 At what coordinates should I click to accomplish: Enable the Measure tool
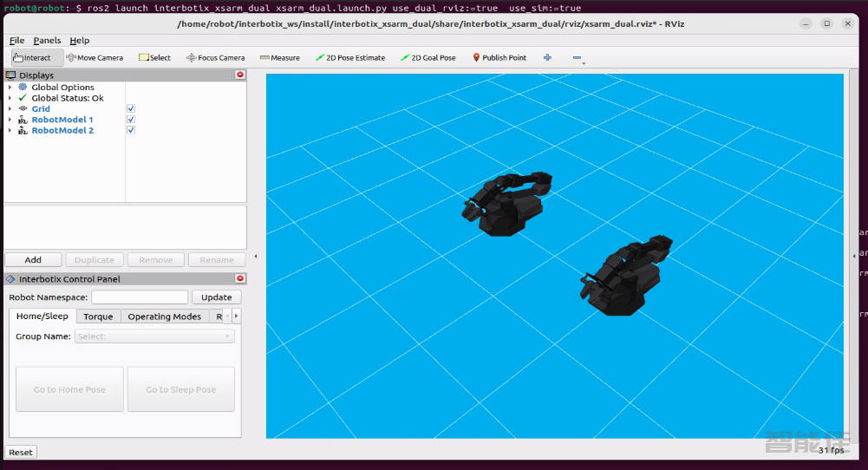pyautogui.click(x=279, y=58)
